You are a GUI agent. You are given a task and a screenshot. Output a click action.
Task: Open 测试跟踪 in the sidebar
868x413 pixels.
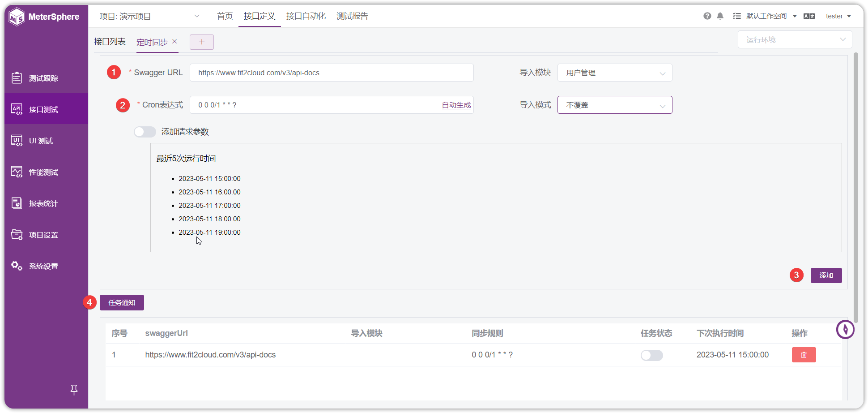click(46, 78)
